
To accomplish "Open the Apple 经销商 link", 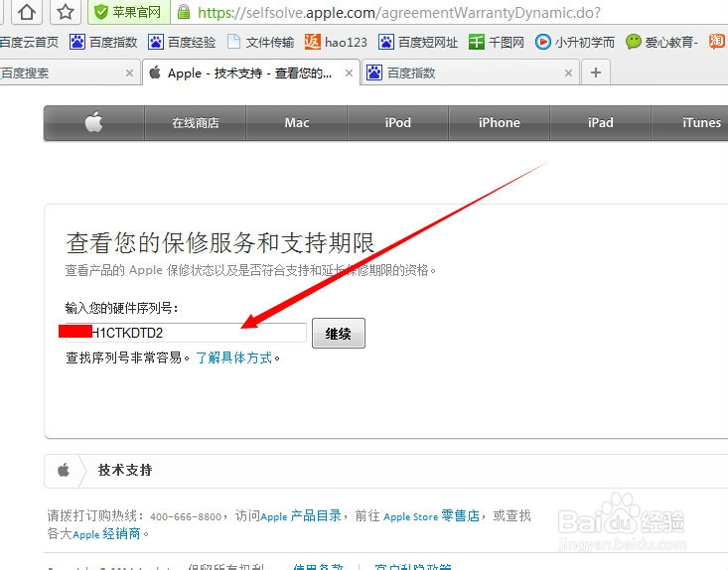I will click(x=106, y=534).
